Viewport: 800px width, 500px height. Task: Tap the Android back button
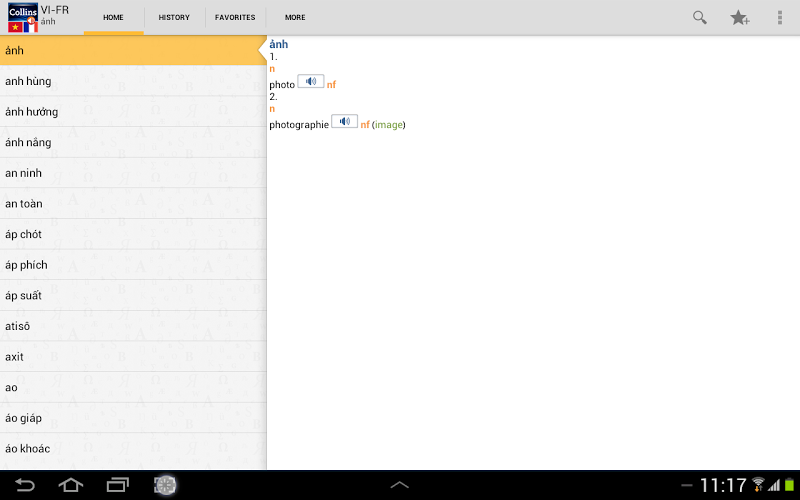[x=24, y=485]
